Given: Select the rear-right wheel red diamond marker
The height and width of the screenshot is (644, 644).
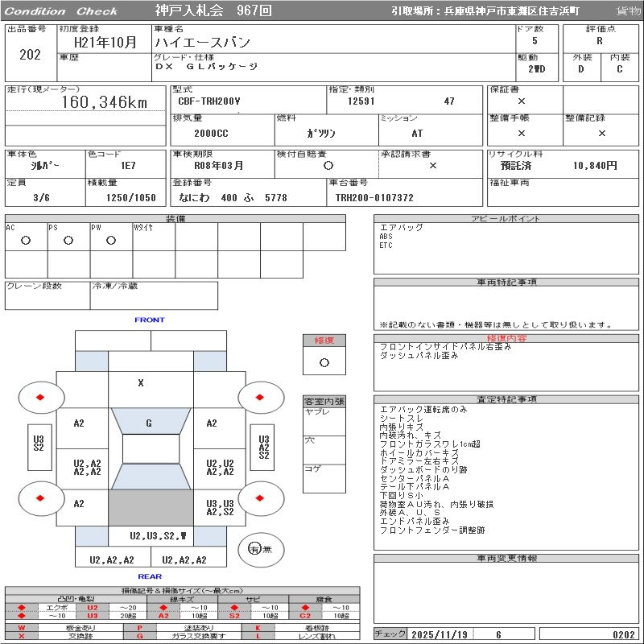Looking at the screenshot, I should (x=260, y=498).
